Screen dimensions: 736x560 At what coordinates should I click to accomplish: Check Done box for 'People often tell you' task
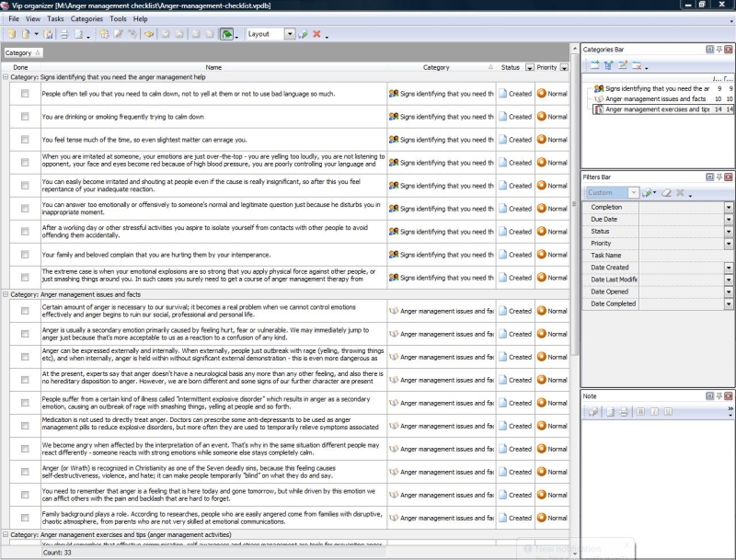tap(25, 94)
